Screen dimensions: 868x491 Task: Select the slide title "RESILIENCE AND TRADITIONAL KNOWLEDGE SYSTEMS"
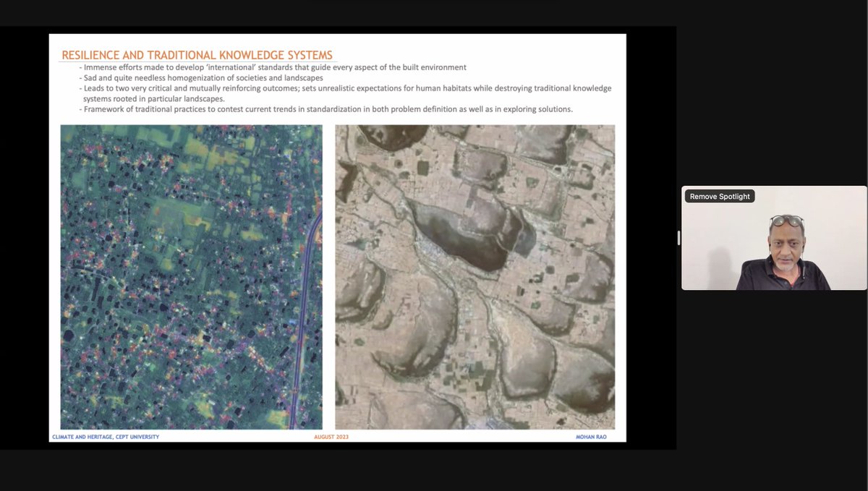(x=197, y=54)
